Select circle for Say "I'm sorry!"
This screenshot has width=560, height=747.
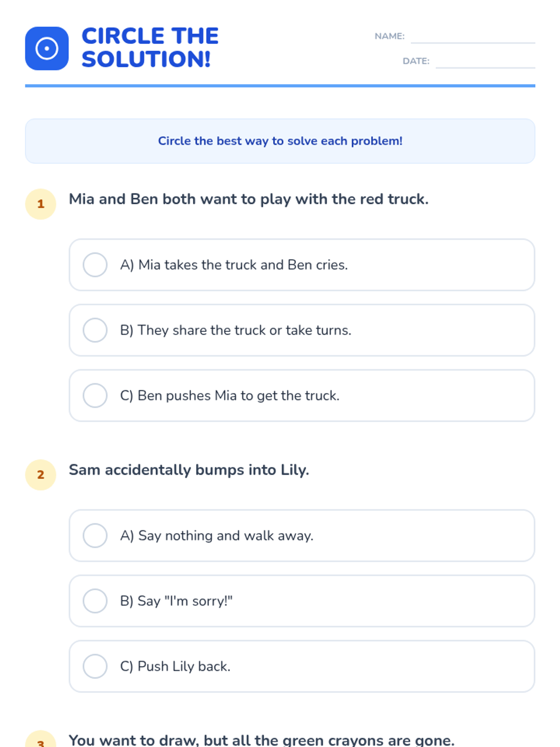coord(95,601)
